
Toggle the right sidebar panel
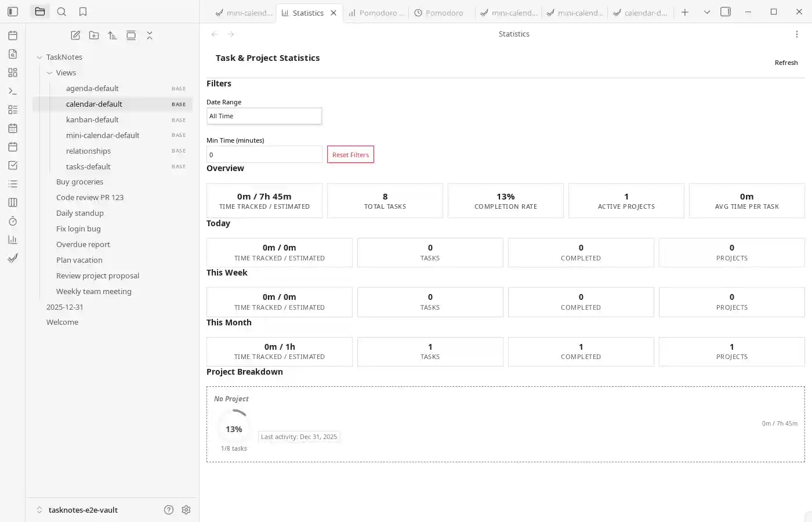coord(725,12)
